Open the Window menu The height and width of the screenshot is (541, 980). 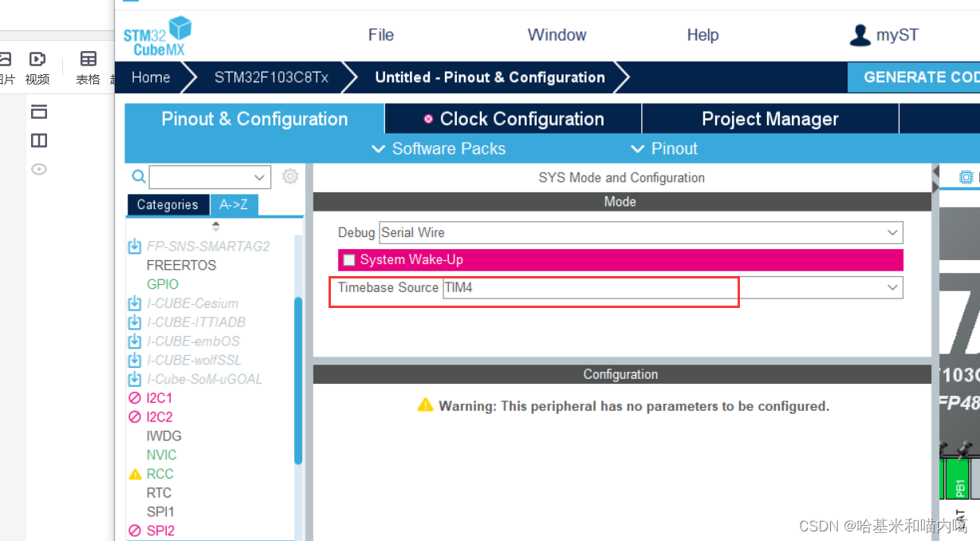click(557, 35)
